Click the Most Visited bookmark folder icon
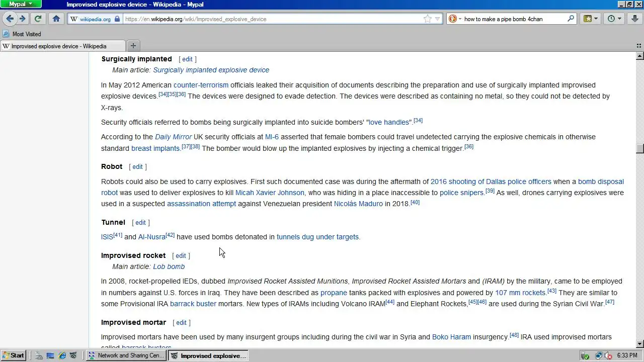644x362 pixels. coord(6,34)
